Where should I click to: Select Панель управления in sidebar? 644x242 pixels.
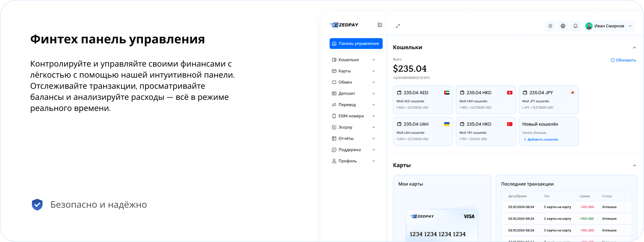coord(356,44)
